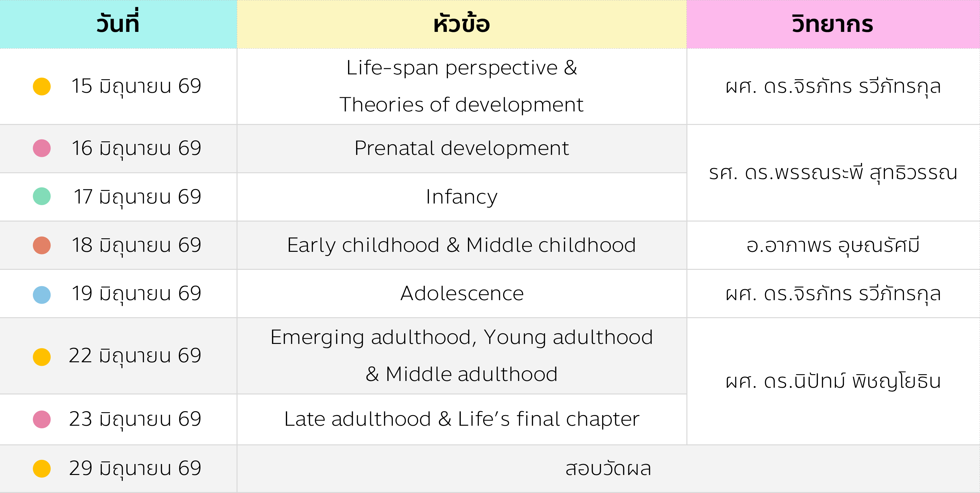Click the yellow dot beside 29 มิถุนายน 69
The height and width of the screenshot is (493, 980).
click(42, 468)
